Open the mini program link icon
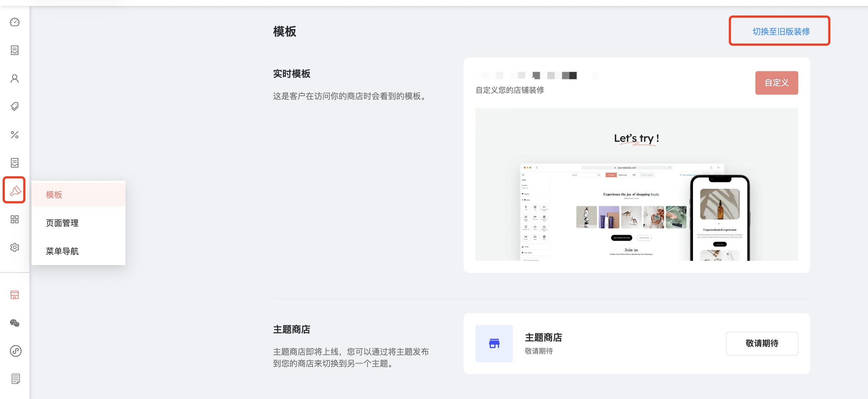The image size is (868, 399). coord(15,351)
